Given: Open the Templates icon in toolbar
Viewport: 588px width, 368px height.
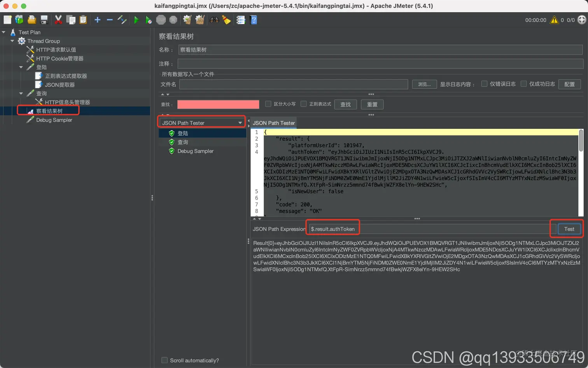Looking at the screenshot, I should click(19, 20).
